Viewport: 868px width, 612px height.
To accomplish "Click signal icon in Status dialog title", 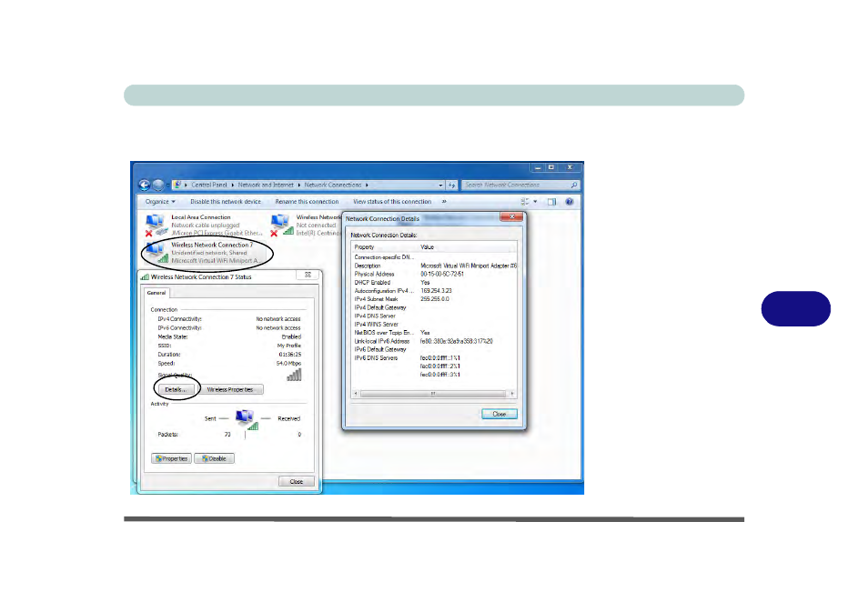I will click(145, 276).
